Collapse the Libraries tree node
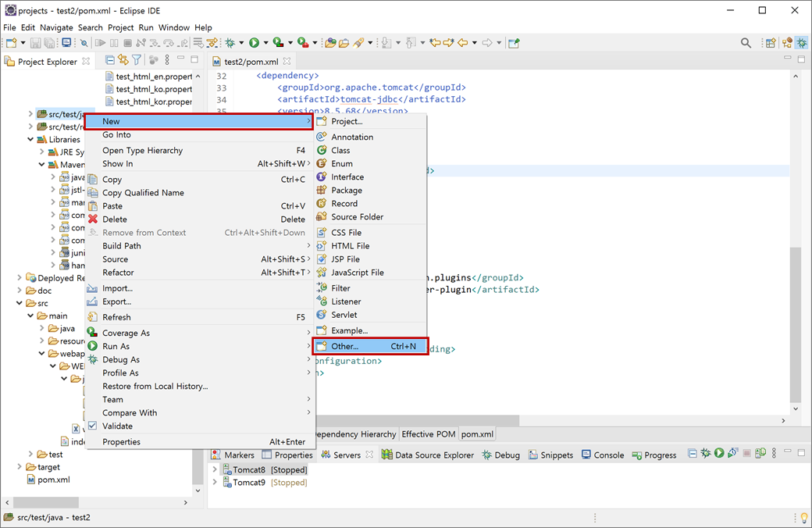 tap(30, 139)
